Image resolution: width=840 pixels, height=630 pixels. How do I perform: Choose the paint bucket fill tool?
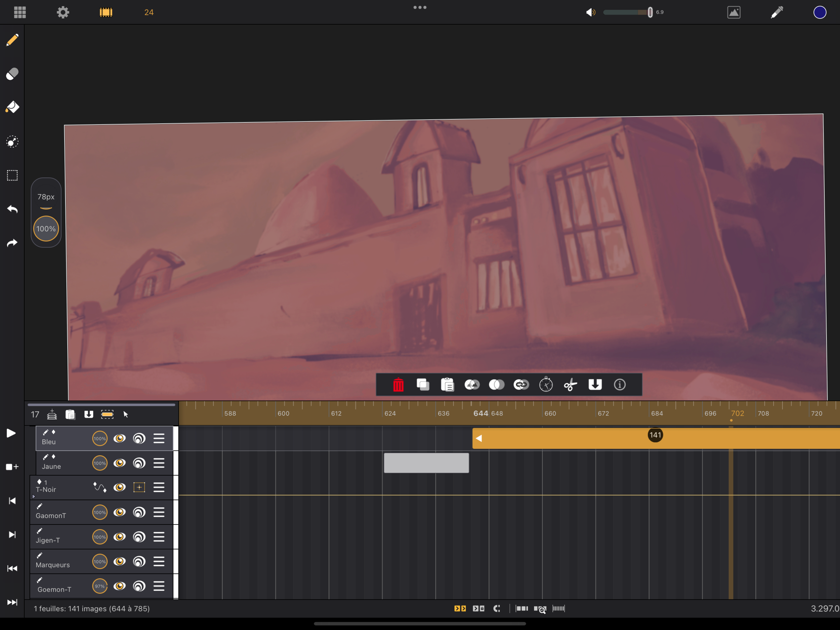[12, 107]
